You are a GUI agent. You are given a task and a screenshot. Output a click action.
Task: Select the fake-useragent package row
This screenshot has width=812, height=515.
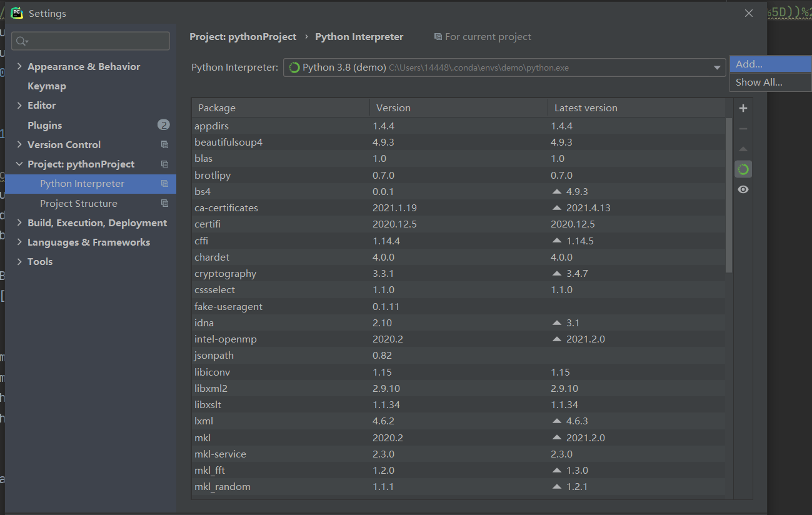tap(459, 306)
